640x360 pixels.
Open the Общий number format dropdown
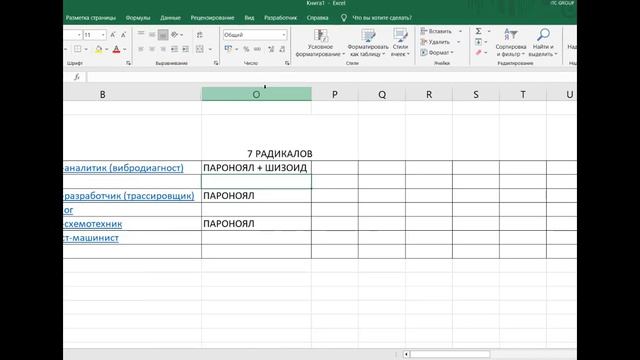click(284, 35)
